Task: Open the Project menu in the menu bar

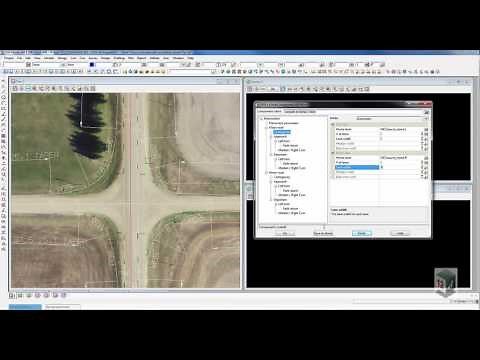Action: click(x=9, y=58)
